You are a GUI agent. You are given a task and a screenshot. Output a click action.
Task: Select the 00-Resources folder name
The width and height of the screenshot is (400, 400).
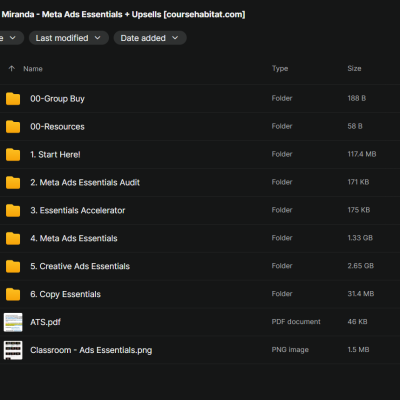(x=57, y=127)
